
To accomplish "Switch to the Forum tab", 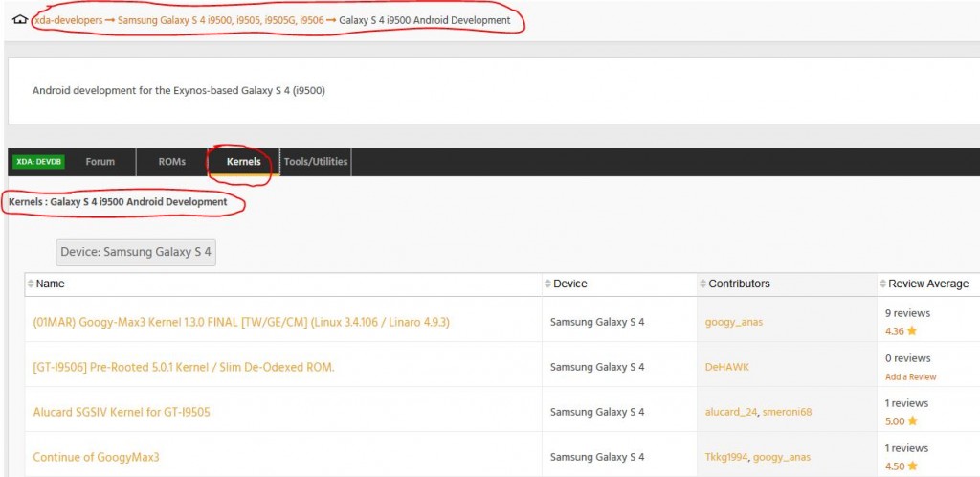I will click(100, 161).
